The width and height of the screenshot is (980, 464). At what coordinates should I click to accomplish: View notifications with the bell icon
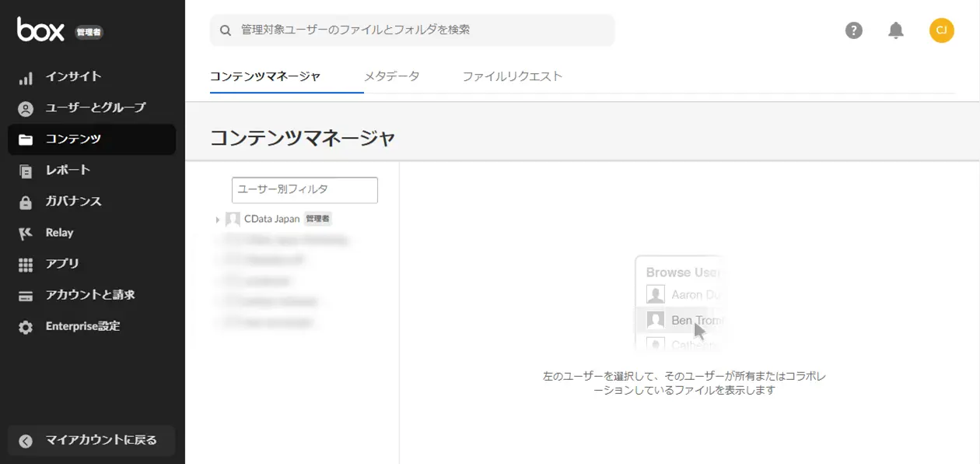coord(896,30)
